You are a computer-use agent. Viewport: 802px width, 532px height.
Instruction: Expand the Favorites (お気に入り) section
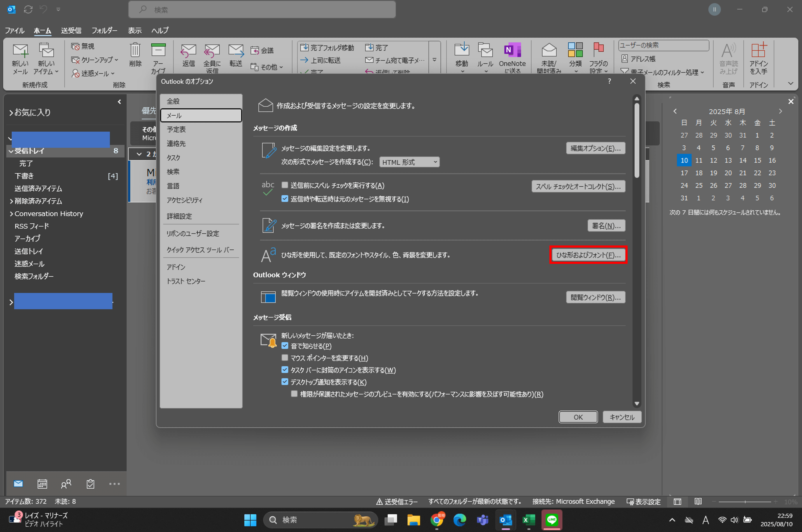[11, 112]
